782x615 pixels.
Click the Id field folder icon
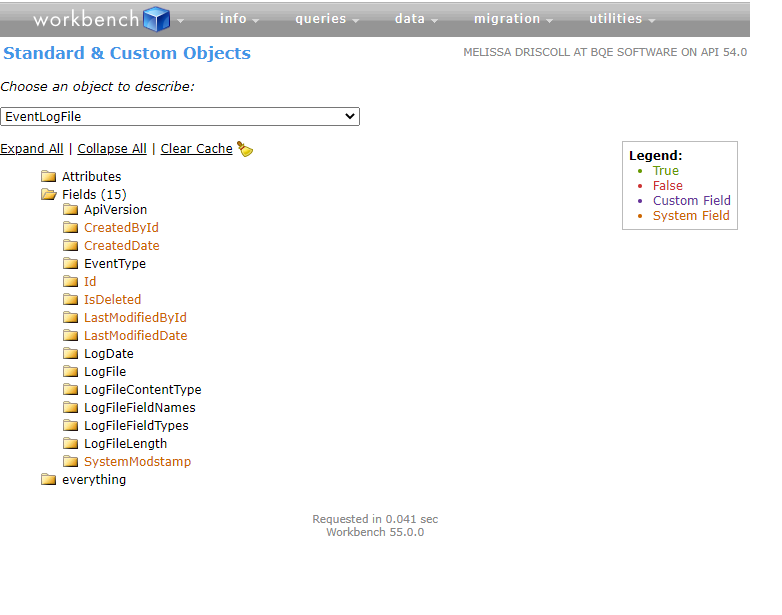point(70,281)
